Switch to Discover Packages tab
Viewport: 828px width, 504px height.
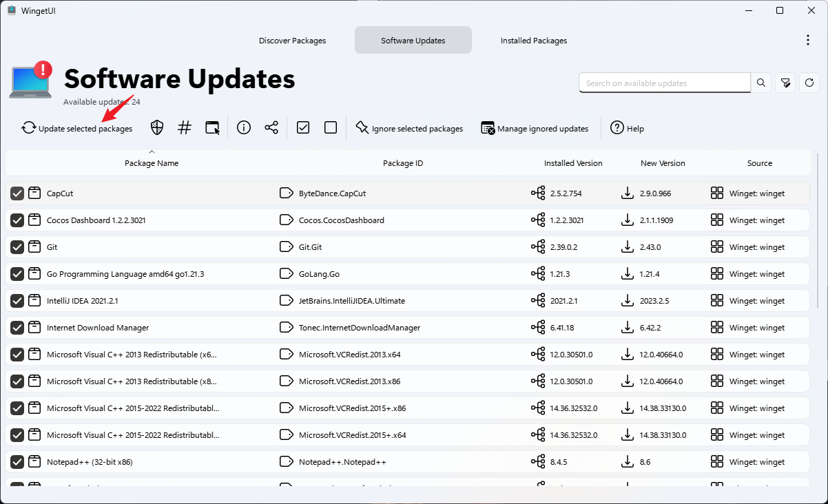(293, 41)
